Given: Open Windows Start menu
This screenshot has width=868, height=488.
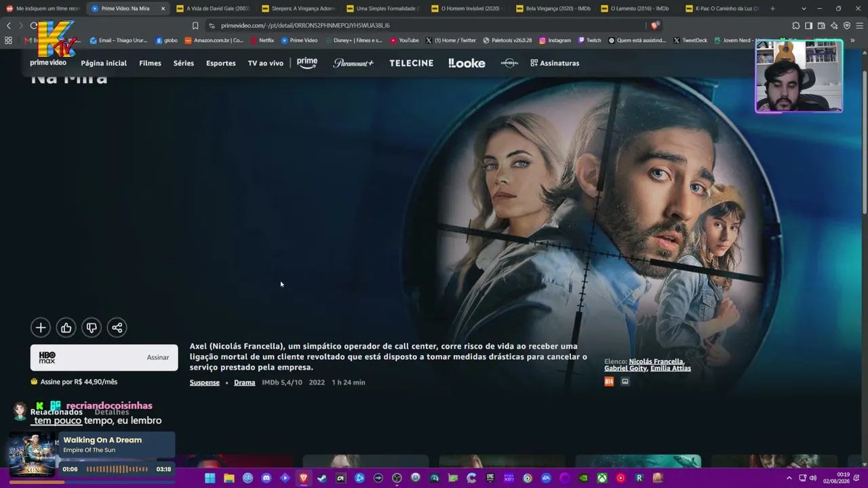Looking at the screenshot, I should (x=210, y=479).
